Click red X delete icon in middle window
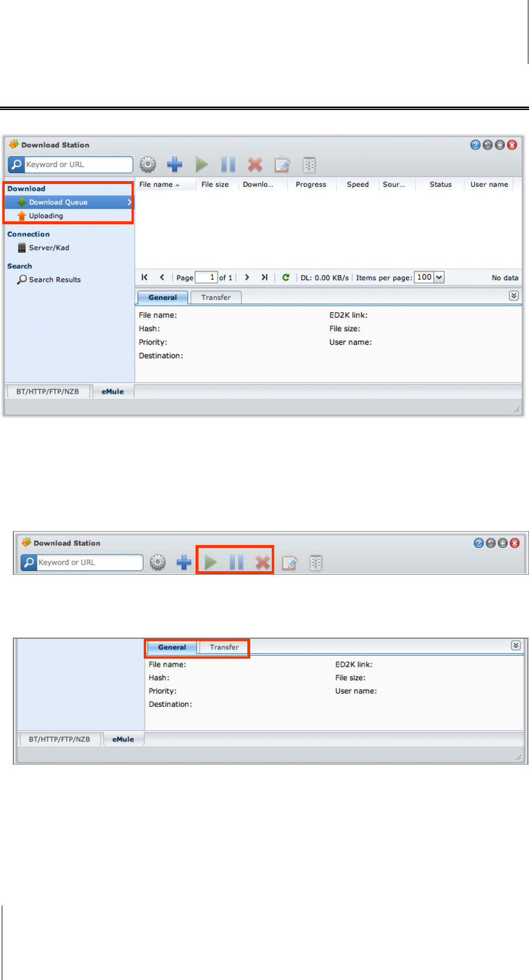The width and height of the screenshot is (529, 980). pyautogui.click(x=263, y=562)
